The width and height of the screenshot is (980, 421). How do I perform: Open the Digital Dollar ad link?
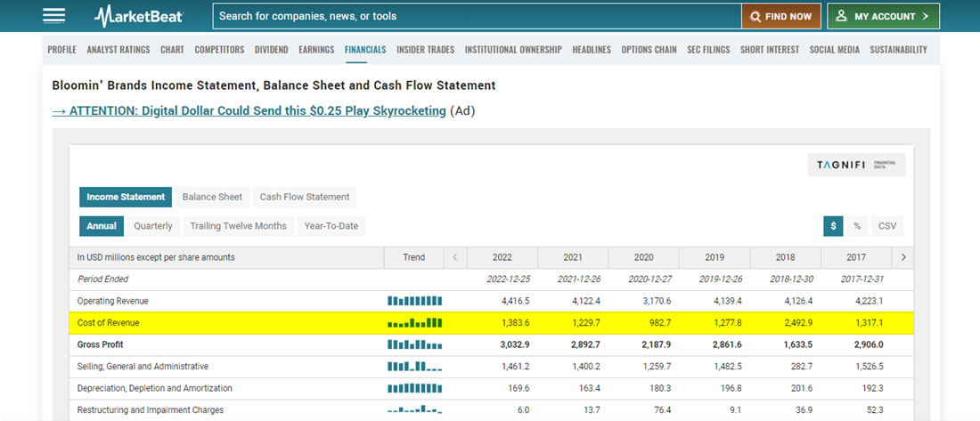pos(249,110)
